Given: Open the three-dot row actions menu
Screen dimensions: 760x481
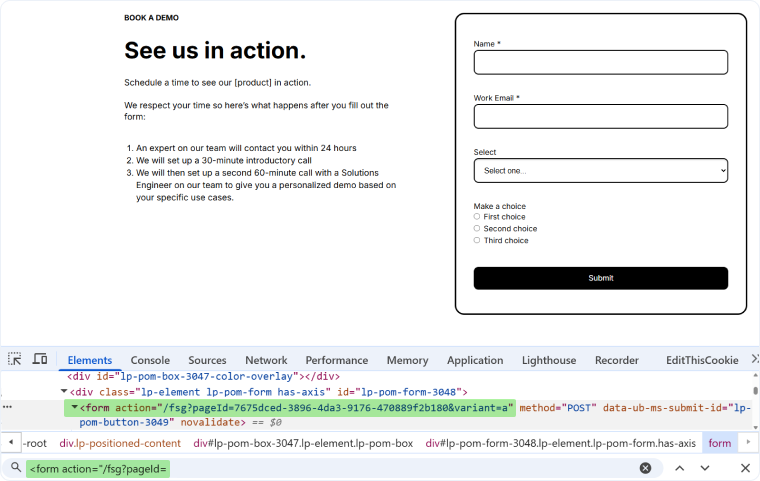Looking at the screenshot, I should point(7,407).
